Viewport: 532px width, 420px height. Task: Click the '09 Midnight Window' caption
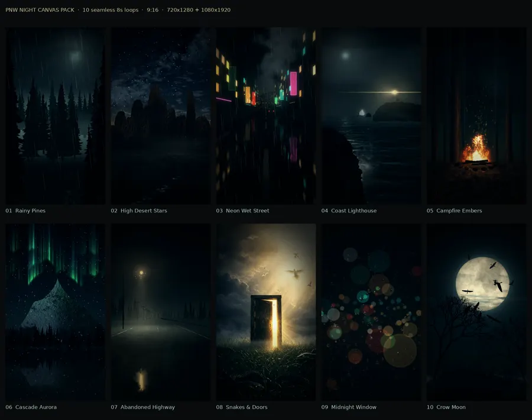349,407
